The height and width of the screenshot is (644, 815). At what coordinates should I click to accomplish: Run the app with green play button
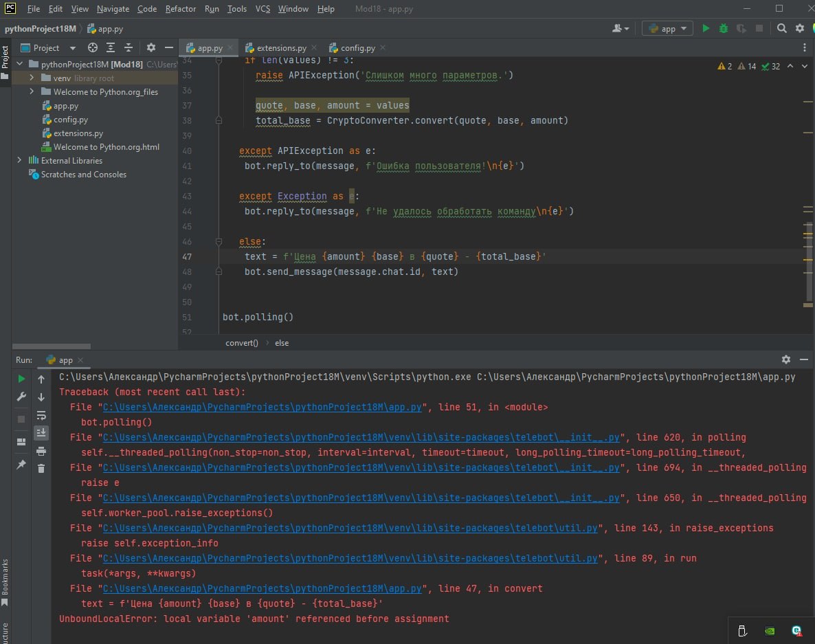pos(706,28)
